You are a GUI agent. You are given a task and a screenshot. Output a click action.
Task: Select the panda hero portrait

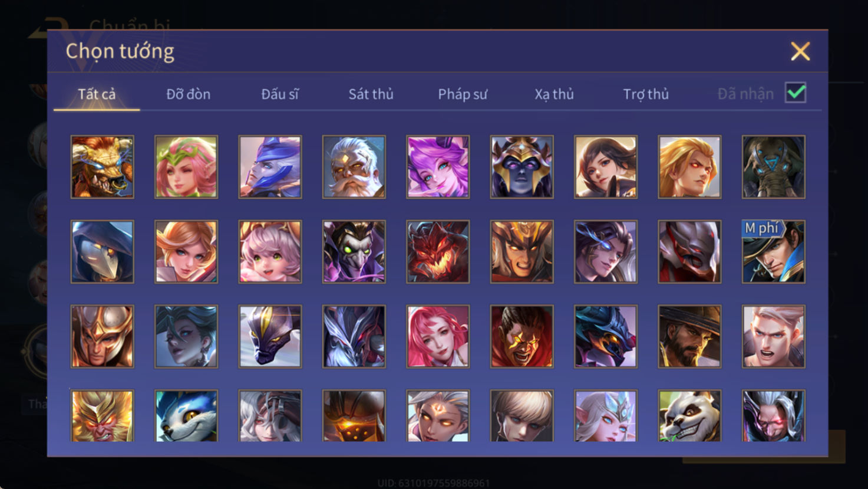[689, 415]
